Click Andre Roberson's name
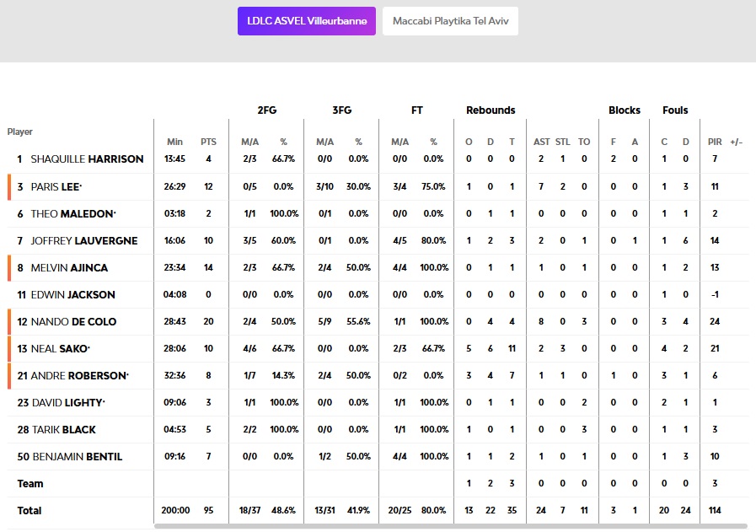Image resolution: width=756 pixels, height=532 pixels. click(x=79, y=376)
